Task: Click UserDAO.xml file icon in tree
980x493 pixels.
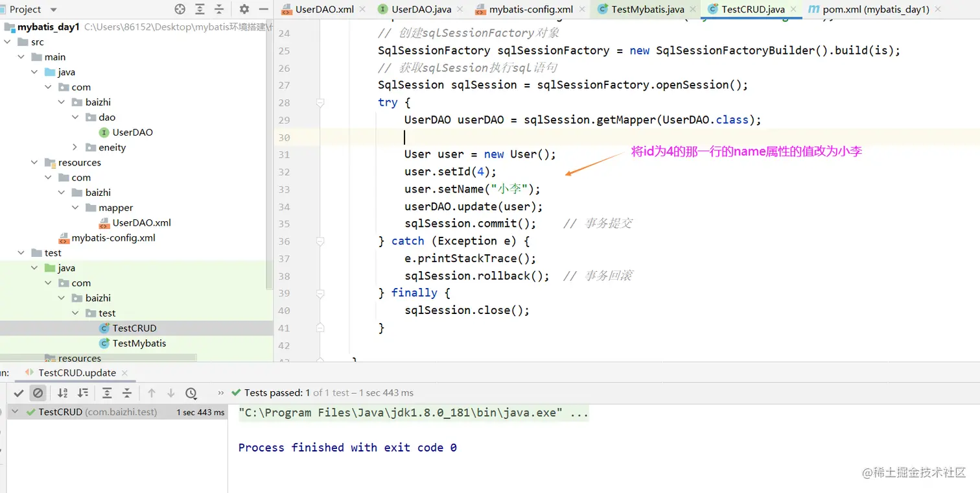Action: tap(104, 222)
